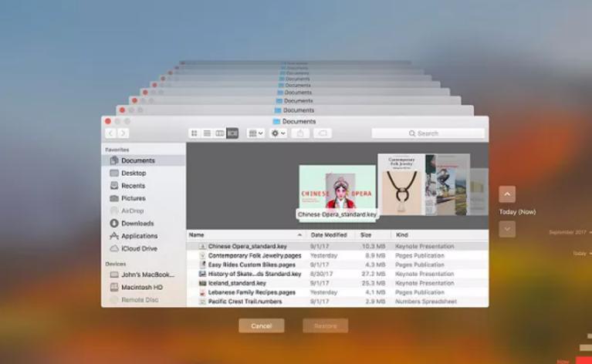Select Contemporary Folk Jewelry.pages file
Viewport: 592px width, 364px height.
click(337, 255)
